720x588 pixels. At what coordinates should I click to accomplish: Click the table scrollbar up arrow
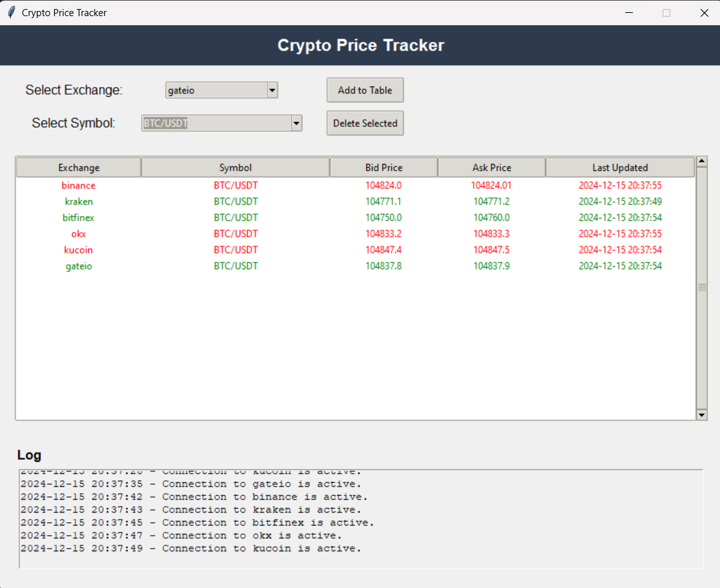(x=701, y=161)
